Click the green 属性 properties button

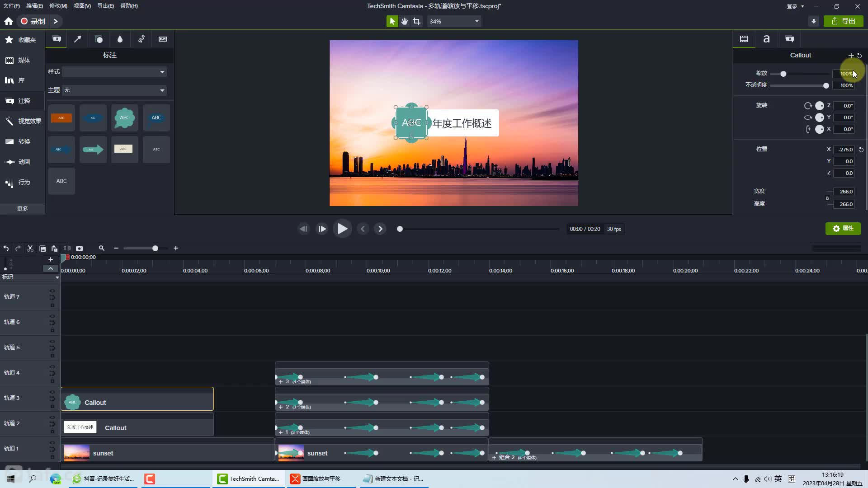click(843, 229)
